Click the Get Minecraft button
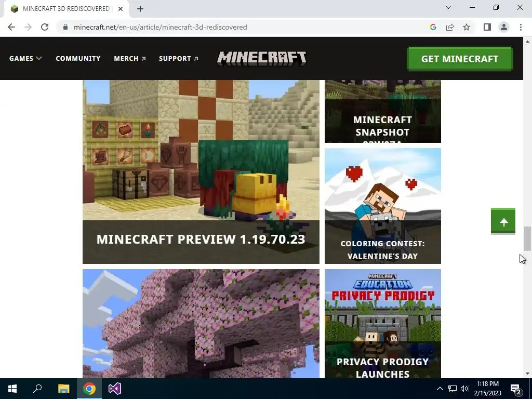The width and height of the screenshot is (532, 399). point(460,59)
